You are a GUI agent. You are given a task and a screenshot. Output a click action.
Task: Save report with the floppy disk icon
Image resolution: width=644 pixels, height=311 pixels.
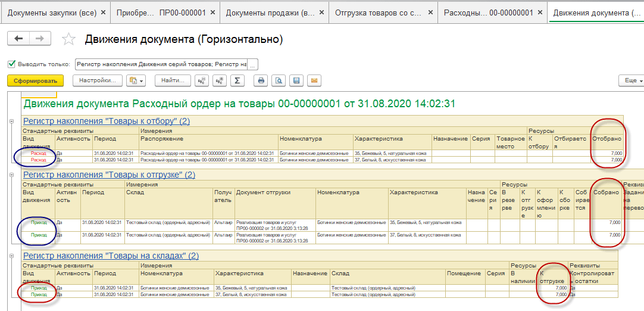[x=296, y=80]
